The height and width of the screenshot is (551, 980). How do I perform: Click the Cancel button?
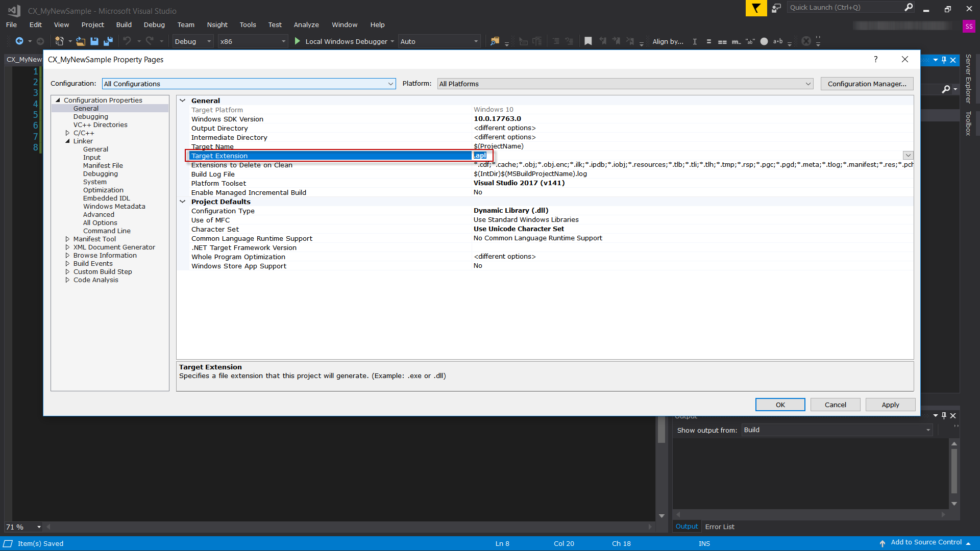(x=835, y=405)
